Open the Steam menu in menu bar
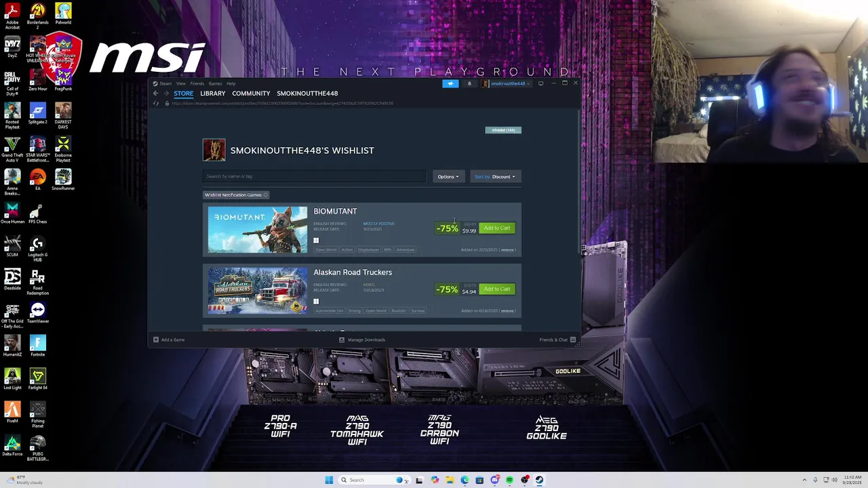This screenshot has height=488, width=868. point(163,83)
